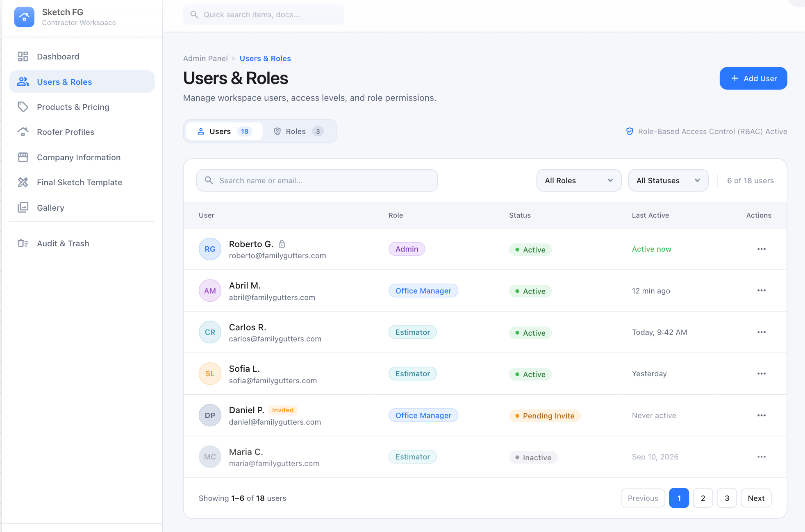Screen dimensions: 805x532
Task: Click Estimator badge for Carlos R.
Action: tap(412, 332)
